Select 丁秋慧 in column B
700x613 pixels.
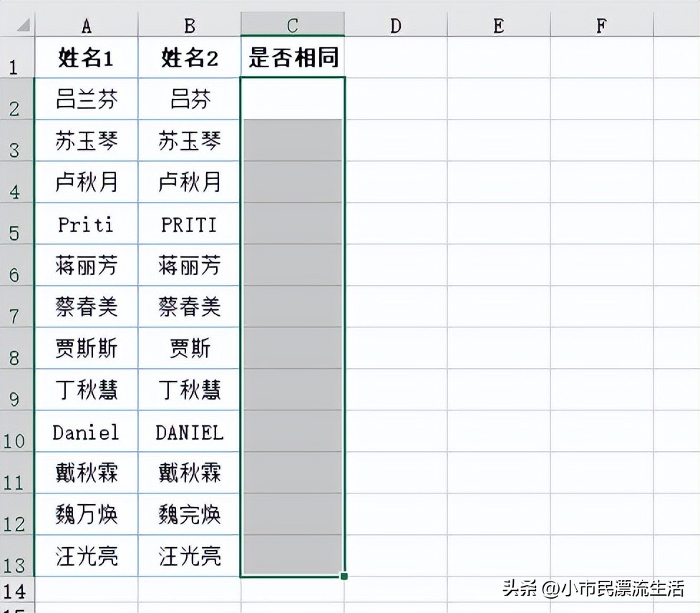189,390
